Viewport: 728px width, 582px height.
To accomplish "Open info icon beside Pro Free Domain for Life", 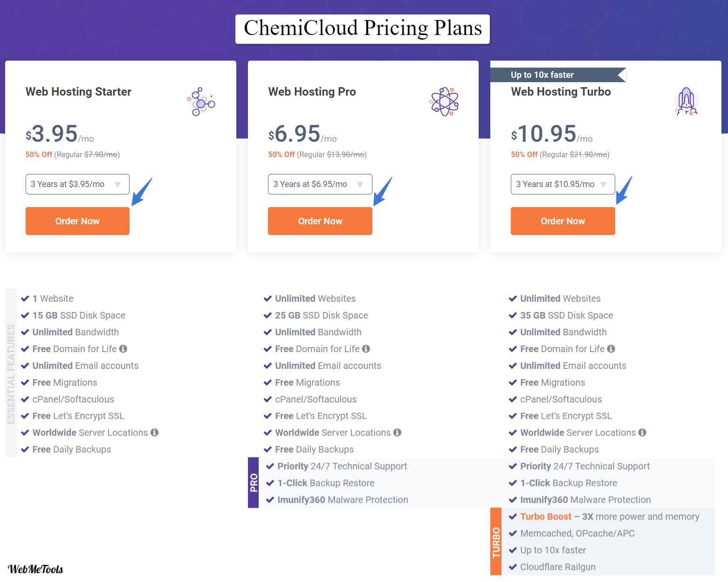I will (366, 348).
